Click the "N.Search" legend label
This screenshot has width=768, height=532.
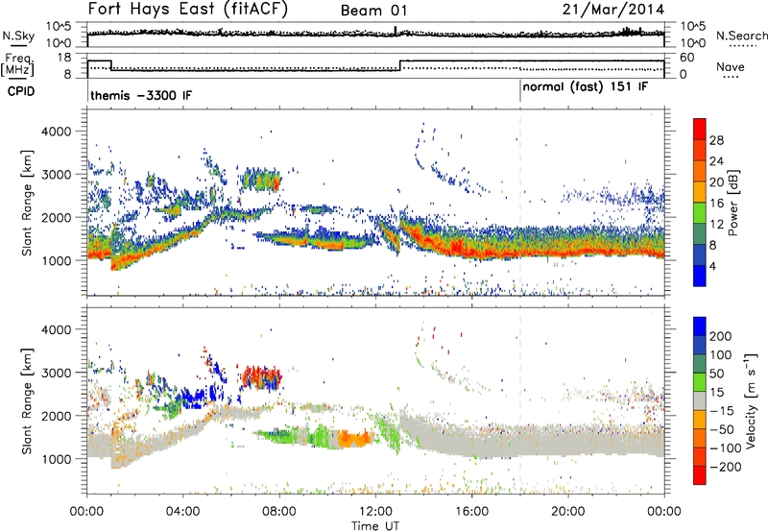(741, 36)
